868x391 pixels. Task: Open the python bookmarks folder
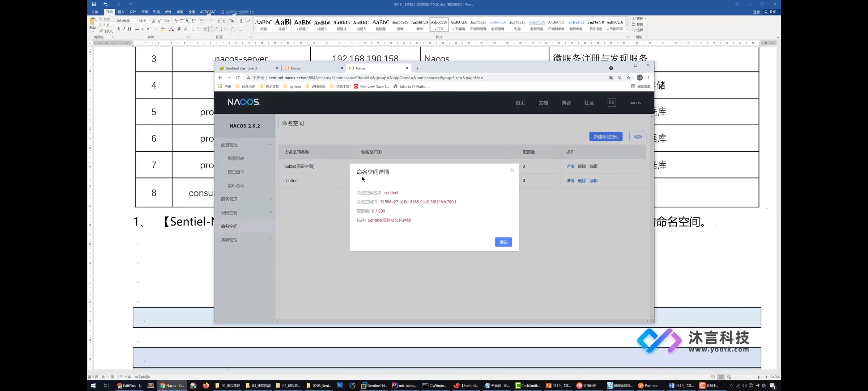(292, 87)
